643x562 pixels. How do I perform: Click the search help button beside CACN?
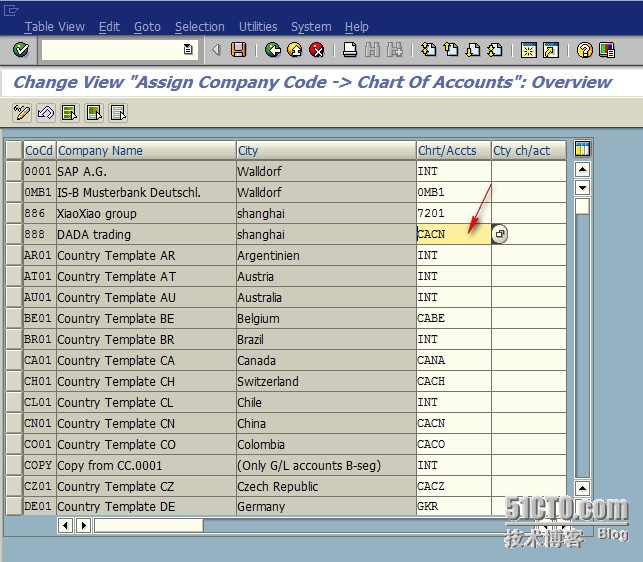(499, 234)
